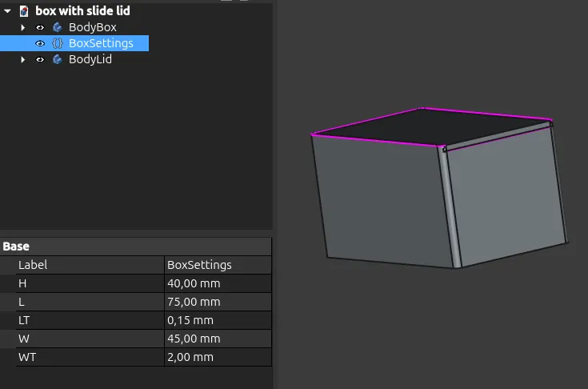This screenshot has height=389, width=588.
Task: Edit the H value 40,00 mm
Action: (218, 283)
